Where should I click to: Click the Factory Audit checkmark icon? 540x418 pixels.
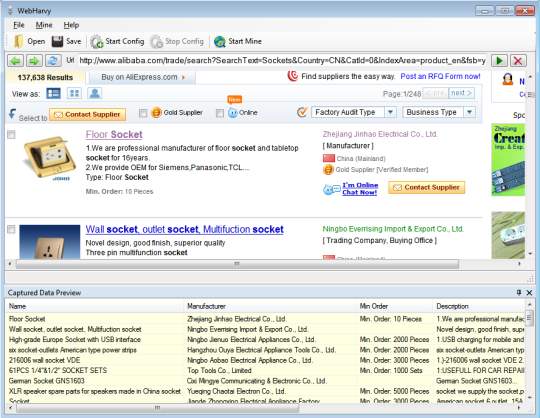302,112
